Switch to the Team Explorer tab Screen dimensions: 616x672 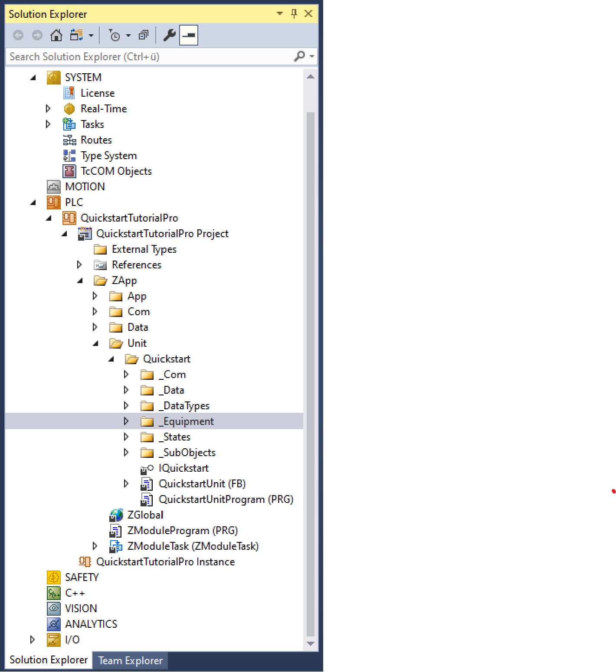coord(130,661)
